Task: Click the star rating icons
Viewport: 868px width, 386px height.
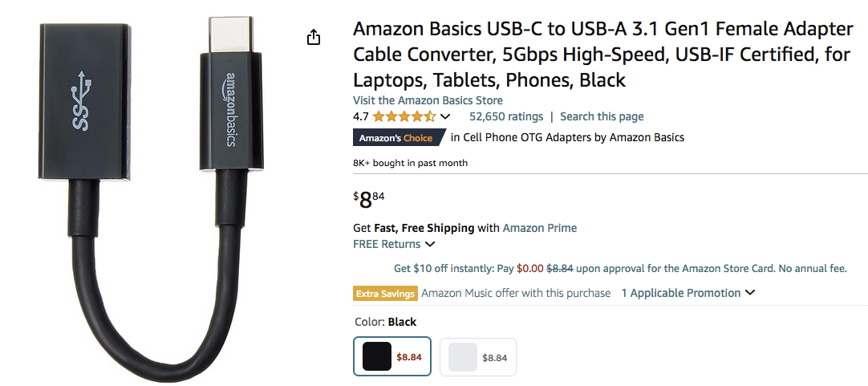Action: [404, 116]
